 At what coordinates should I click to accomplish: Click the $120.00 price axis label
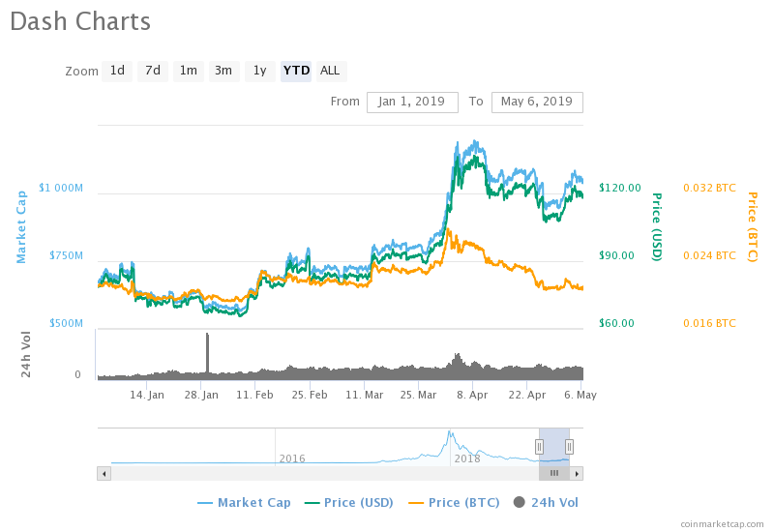(619, 188)
